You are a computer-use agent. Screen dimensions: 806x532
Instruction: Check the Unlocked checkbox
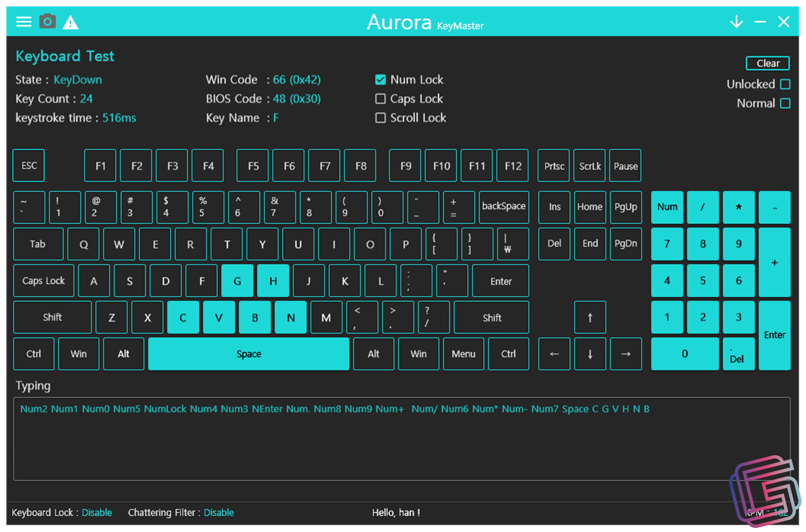tap(785, 84)
